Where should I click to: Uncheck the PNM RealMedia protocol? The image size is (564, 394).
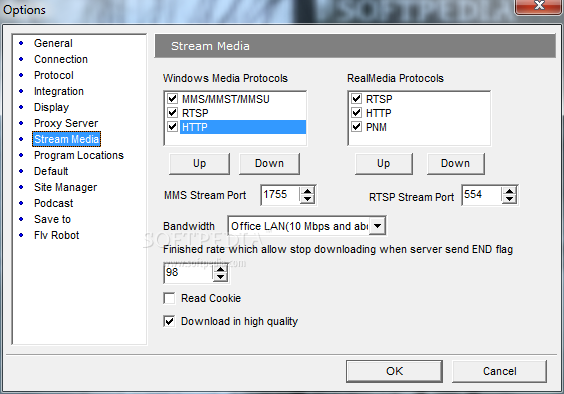(356, 127)
